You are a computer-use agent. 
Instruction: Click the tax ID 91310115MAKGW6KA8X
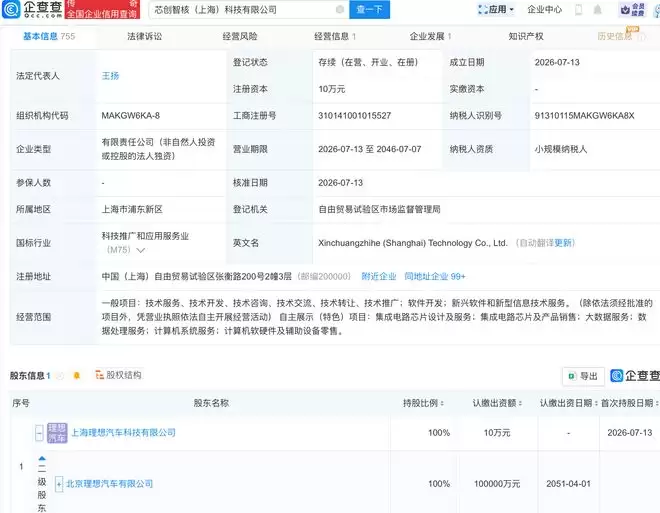click(584, 115)
